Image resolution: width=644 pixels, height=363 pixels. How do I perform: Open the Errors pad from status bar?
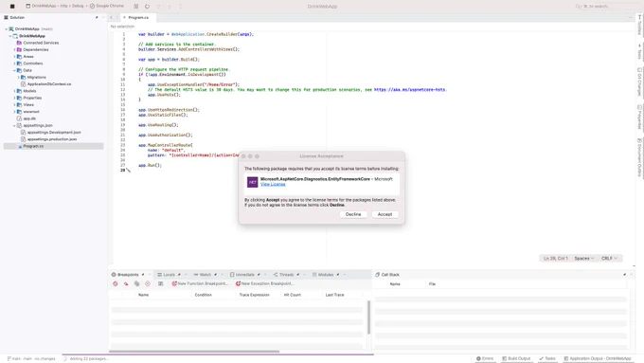pos(485,358)
